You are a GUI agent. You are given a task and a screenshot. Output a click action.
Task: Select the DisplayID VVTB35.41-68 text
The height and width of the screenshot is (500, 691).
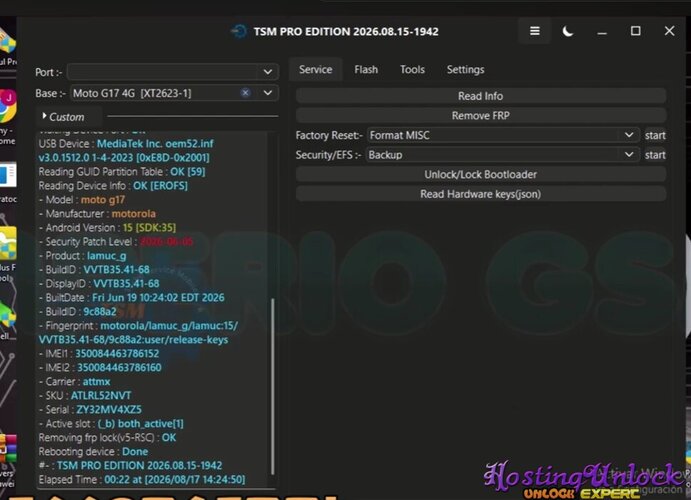pyautogui.click(x=126, y=283)
